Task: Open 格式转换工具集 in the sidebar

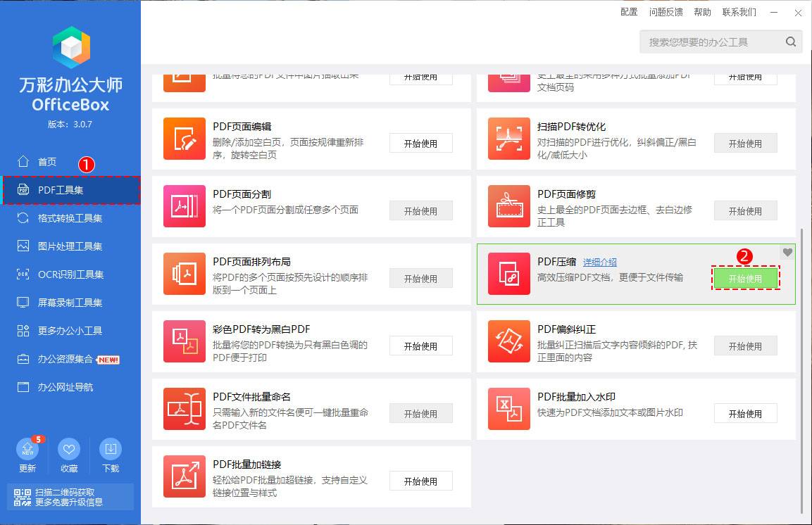Action: point(70,218)
